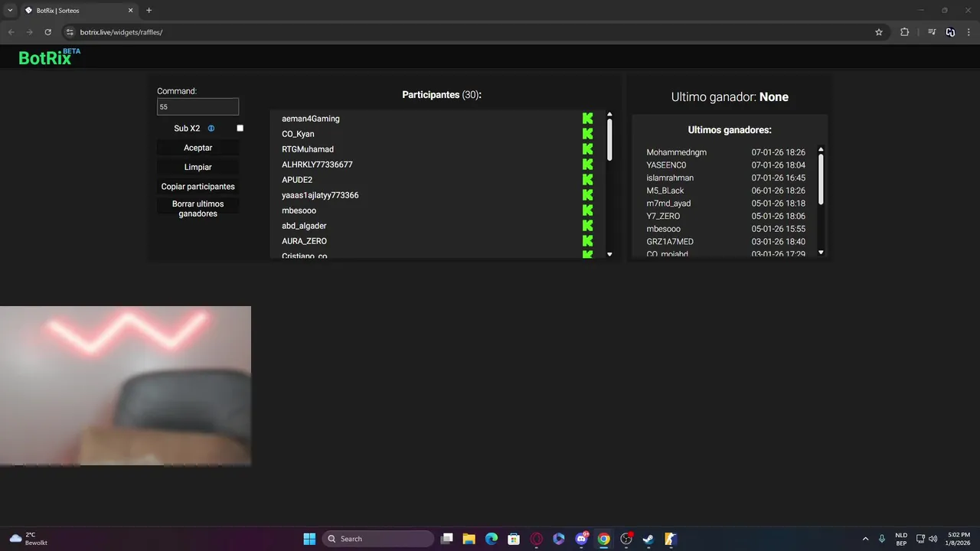Click winner Mohammedngm in winners list

pos(677,152)
